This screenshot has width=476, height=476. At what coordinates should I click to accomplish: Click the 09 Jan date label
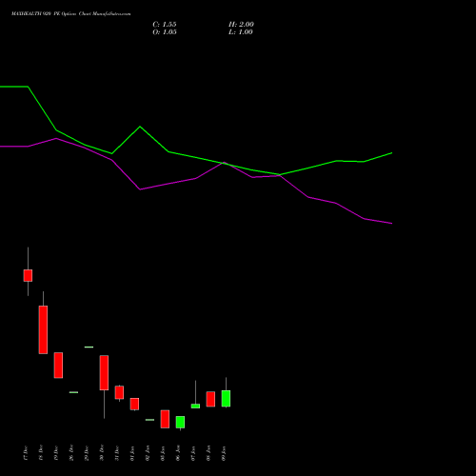(x=224, y=453)
